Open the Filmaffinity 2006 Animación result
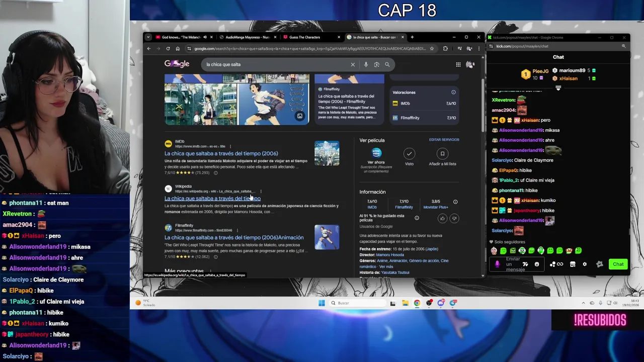 click(x=234, y=237)
